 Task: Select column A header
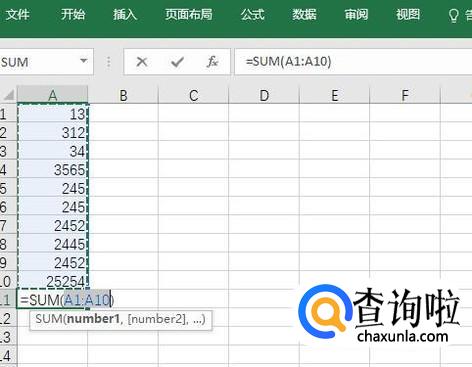point(53,95)
